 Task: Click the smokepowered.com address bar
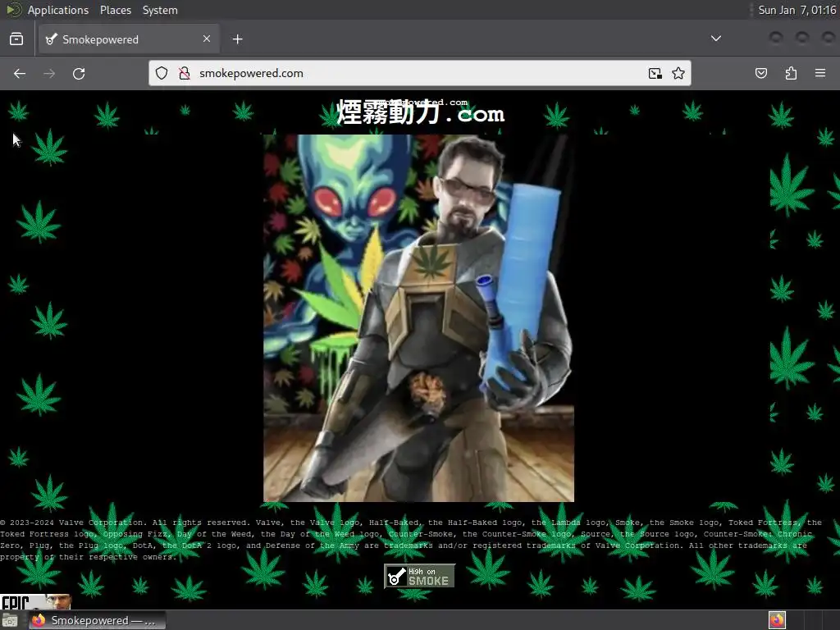pos(420,73)
